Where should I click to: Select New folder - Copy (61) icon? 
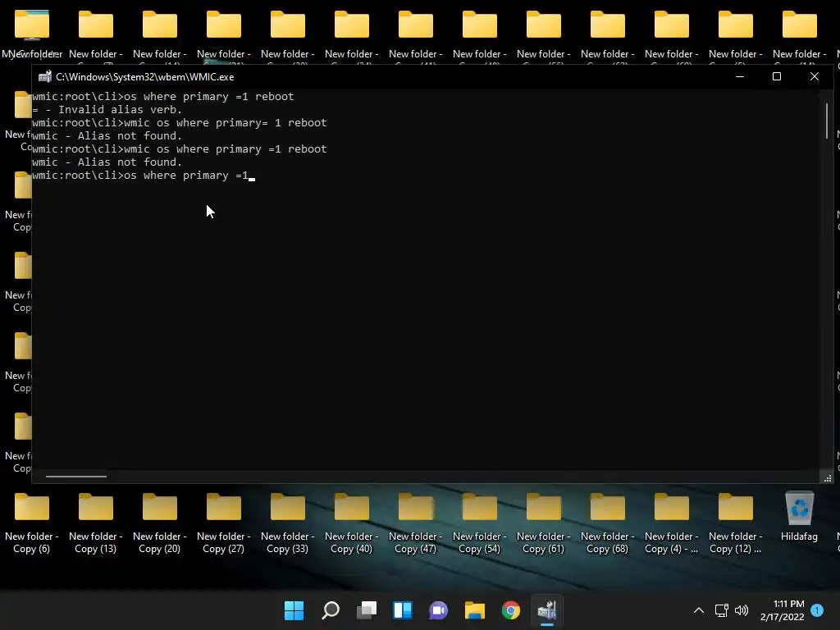544,523
